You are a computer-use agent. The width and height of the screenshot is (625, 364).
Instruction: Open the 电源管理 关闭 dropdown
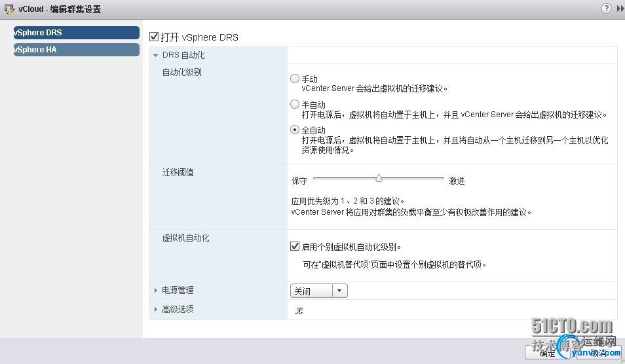click(319, 291)
